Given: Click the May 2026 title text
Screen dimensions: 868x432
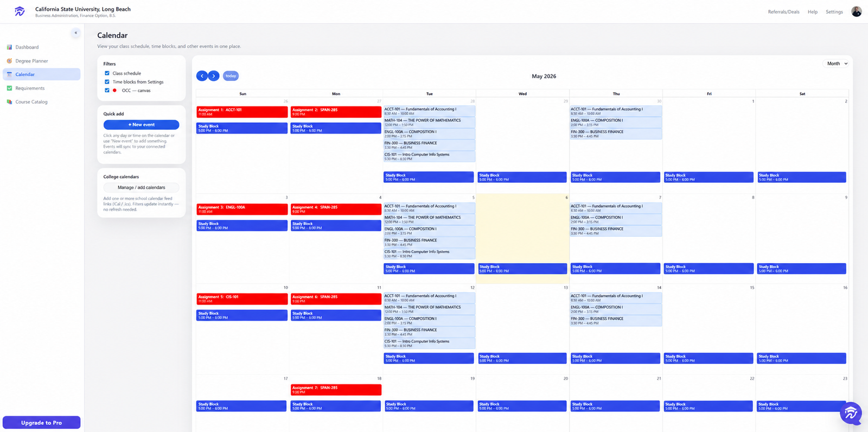Looking at the screenshot, I should click(x=544, y=77).
